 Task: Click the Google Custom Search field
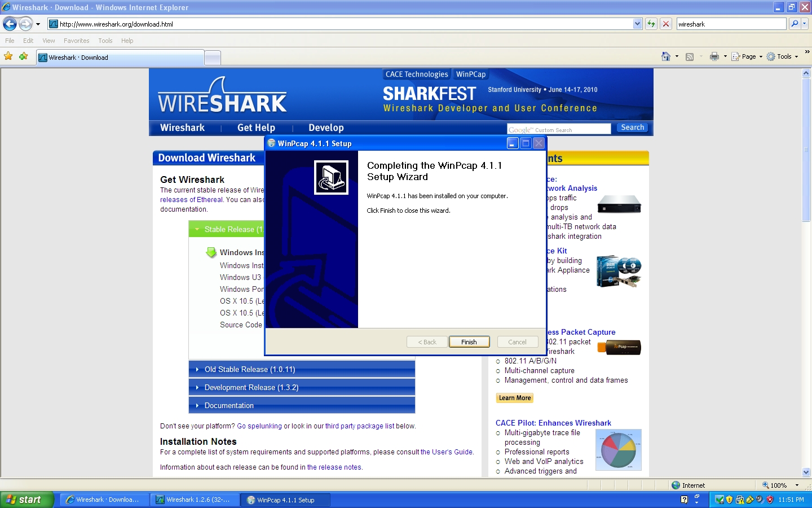coord(559,129)
